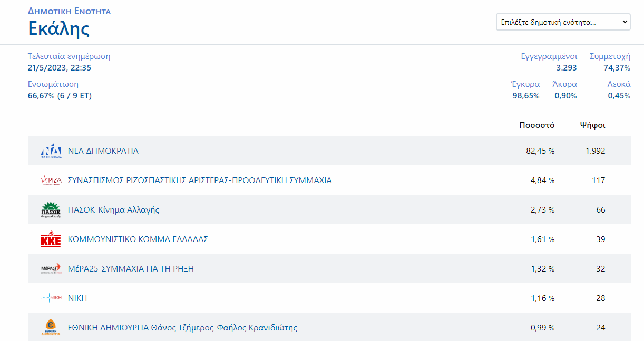Click the Εθνική Δημιουργία orange logo
The width and height of the screenshot is (644, 341).
(x=51, y=327)
